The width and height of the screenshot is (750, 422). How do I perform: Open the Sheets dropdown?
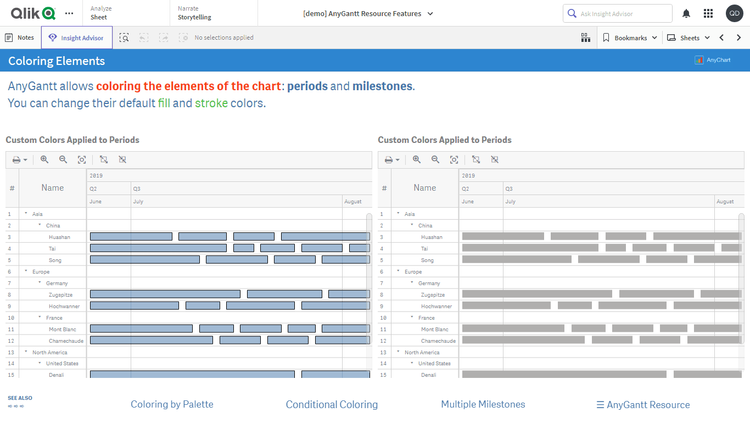pos(690,38)
